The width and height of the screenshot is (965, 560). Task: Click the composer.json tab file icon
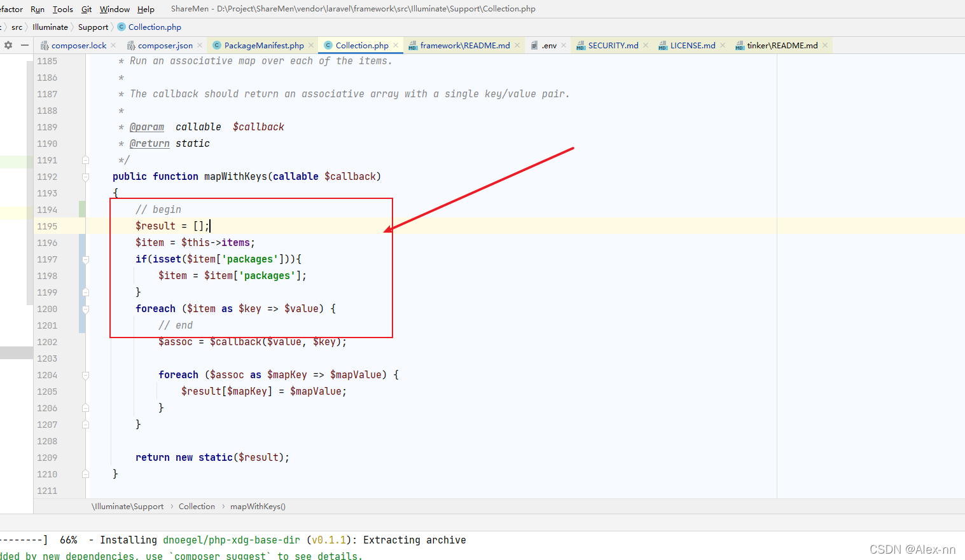(131, 46)
